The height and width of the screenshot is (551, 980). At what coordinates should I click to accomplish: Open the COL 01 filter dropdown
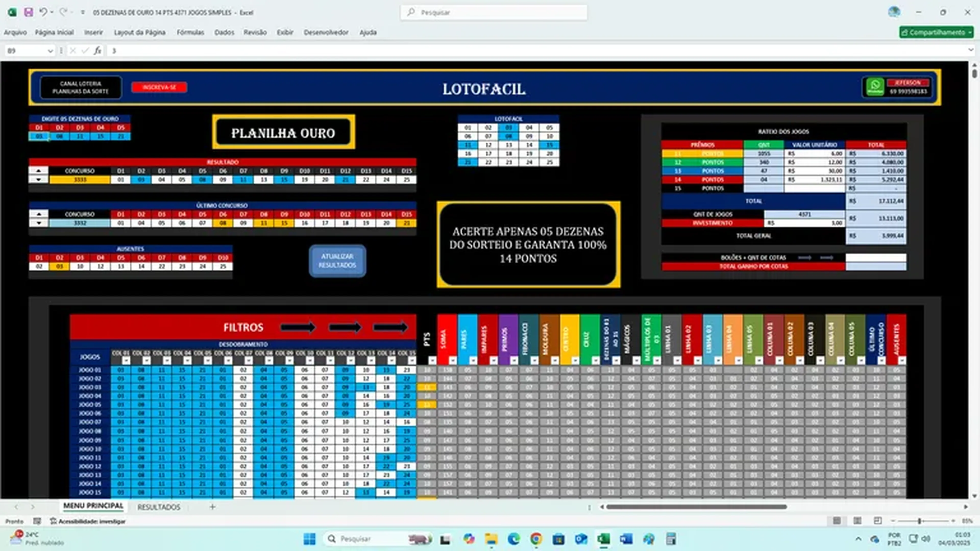[126, 360]
